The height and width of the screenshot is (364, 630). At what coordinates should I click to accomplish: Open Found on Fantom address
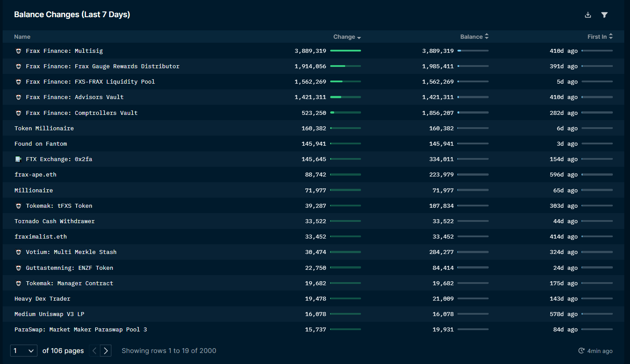[x=41, y=144]
